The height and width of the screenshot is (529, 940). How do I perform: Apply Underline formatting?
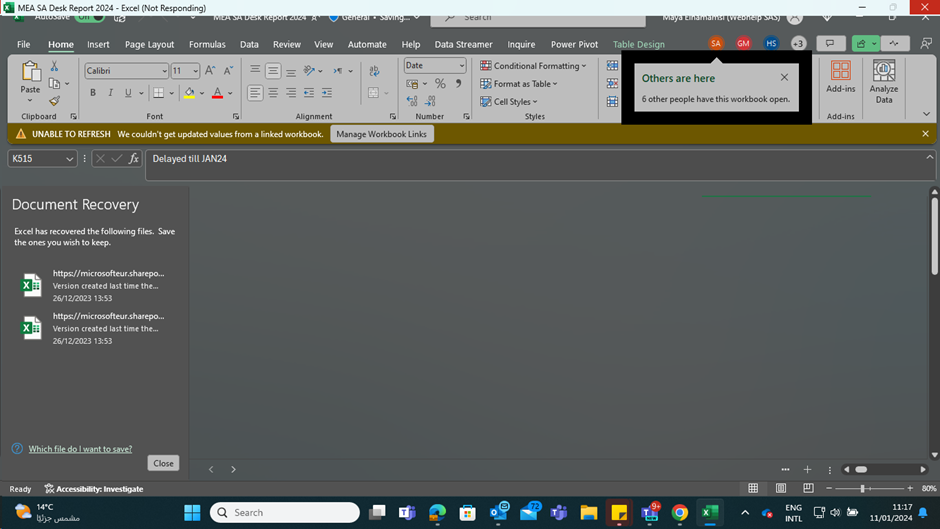pos(128,93)
